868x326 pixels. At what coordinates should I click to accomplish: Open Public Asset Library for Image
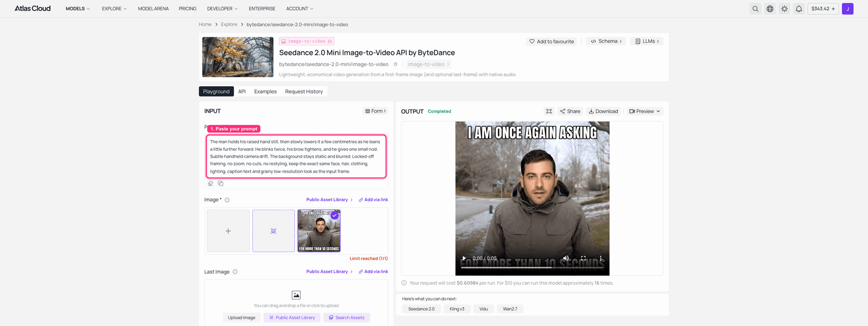(329, 200)
